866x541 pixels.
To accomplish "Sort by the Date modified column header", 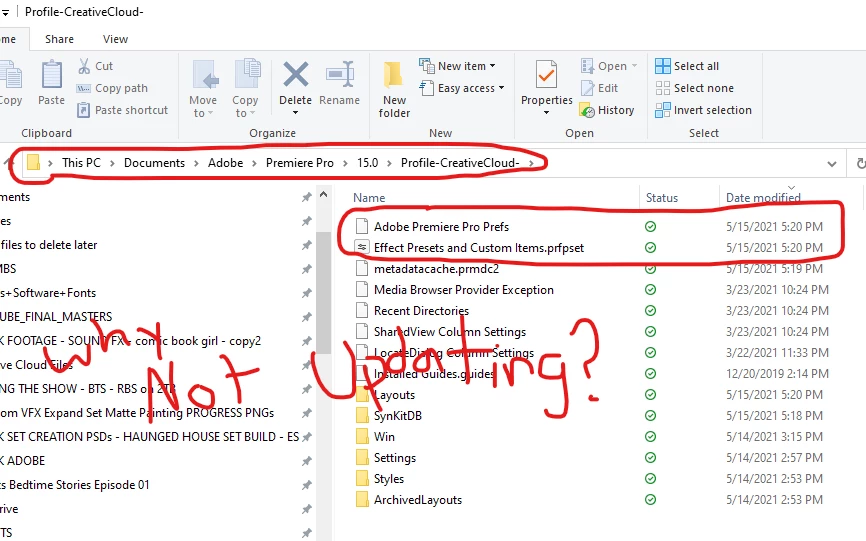I will click(x=763, y=198).
